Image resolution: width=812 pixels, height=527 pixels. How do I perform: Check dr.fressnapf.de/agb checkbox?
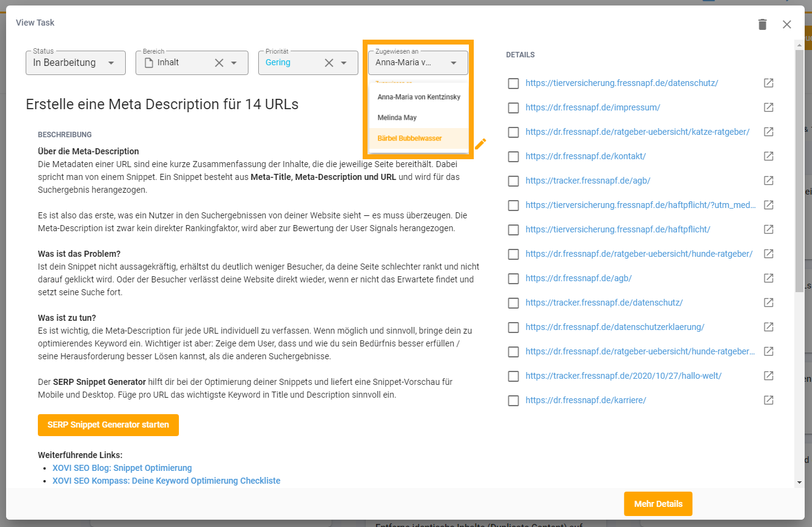(x=513, y=279)
